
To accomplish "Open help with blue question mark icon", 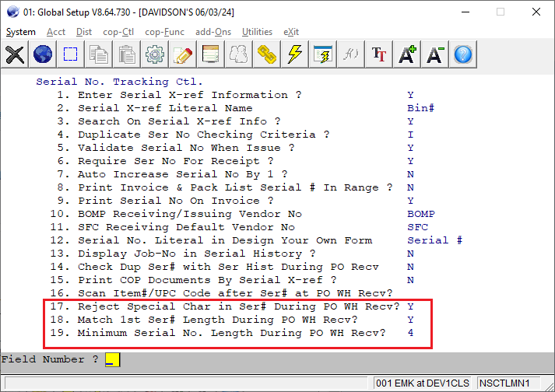I will [463, 54].
